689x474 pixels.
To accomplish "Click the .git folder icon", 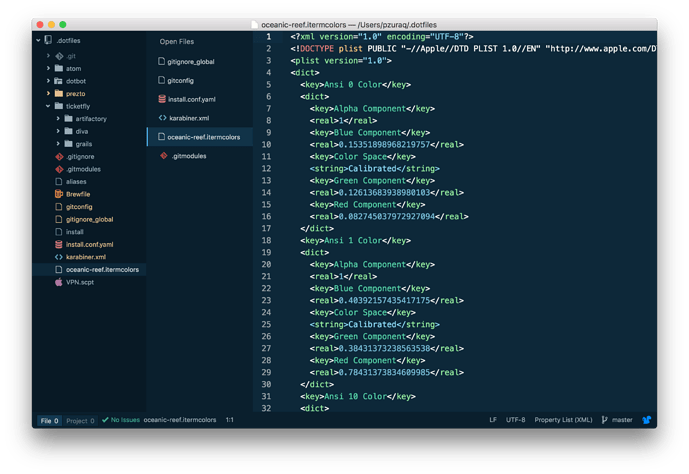I will [x=59, y=56].
